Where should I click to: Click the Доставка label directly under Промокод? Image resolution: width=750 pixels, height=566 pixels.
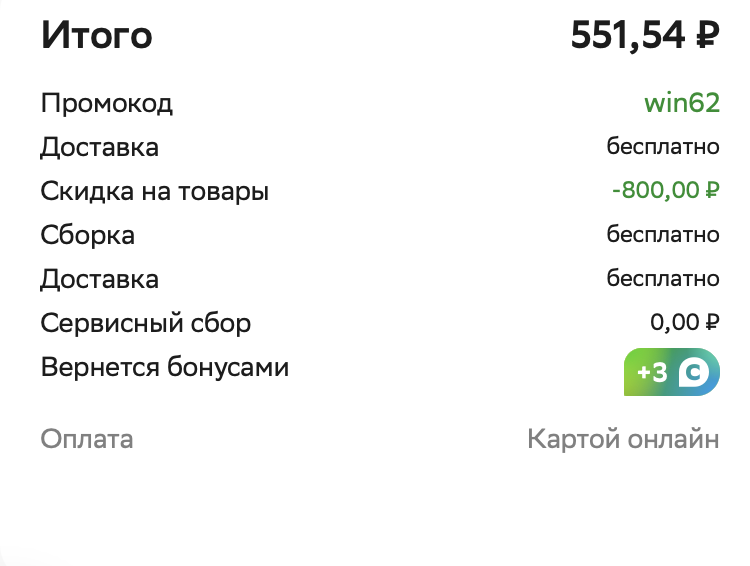click(99, 147)
